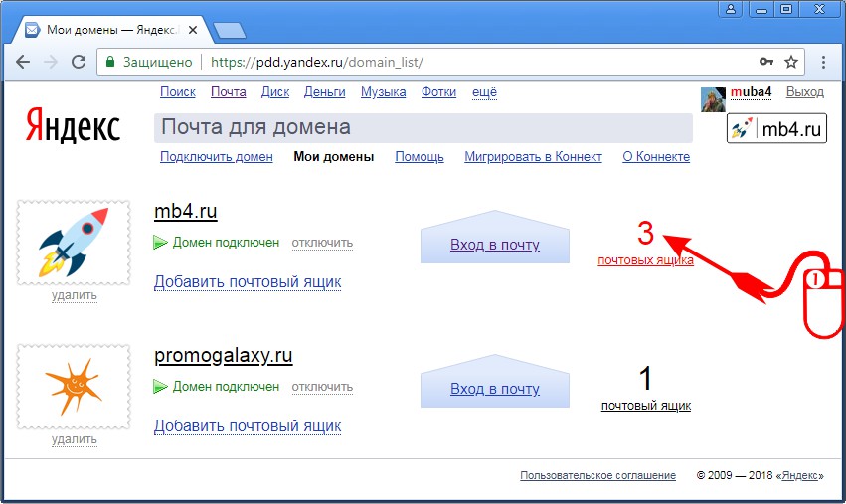
Task: Click Добавить почтовый ящик for promogalaxy.ru
Action: 248,425
